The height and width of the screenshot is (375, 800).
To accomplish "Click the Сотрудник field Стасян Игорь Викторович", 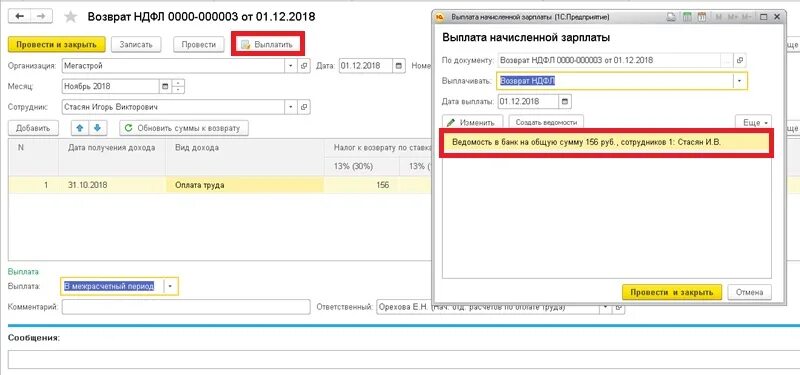I will 173,107.
